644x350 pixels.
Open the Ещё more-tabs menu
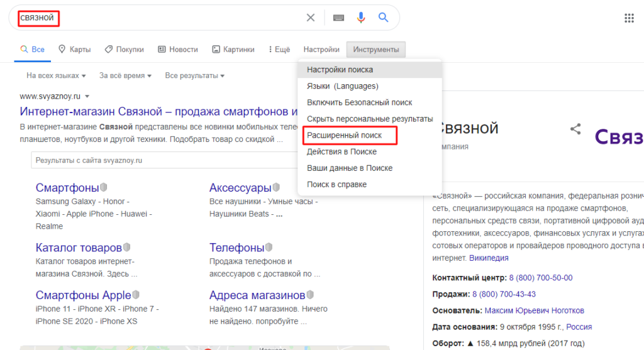point(279,50)
